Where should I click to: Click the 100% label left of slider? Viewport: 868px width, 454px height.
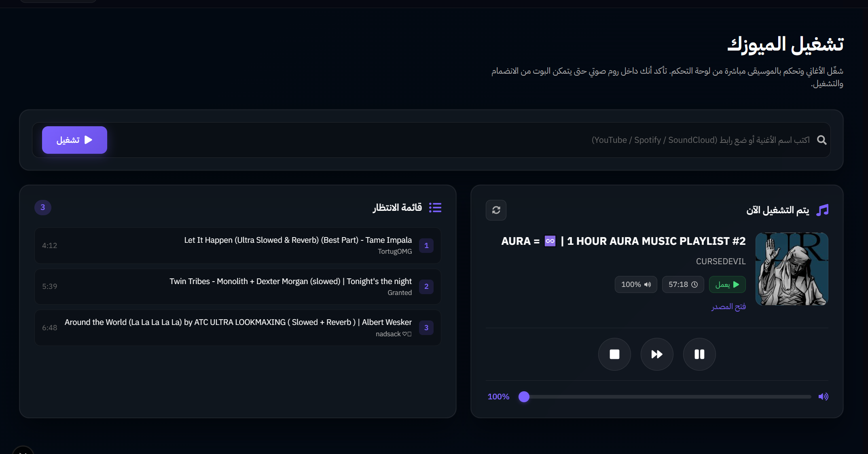(x=498, y=397)
